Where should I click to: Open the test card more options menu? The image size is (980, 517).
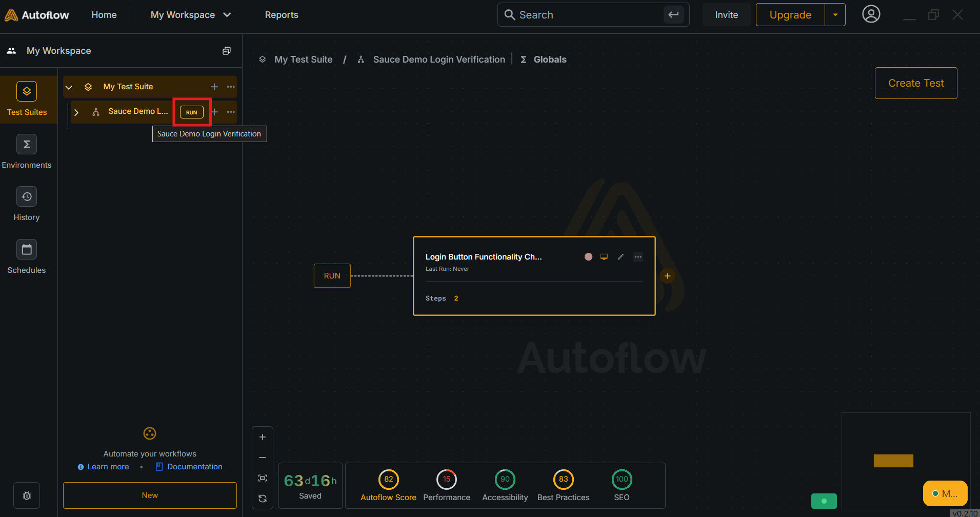(638, 257)
